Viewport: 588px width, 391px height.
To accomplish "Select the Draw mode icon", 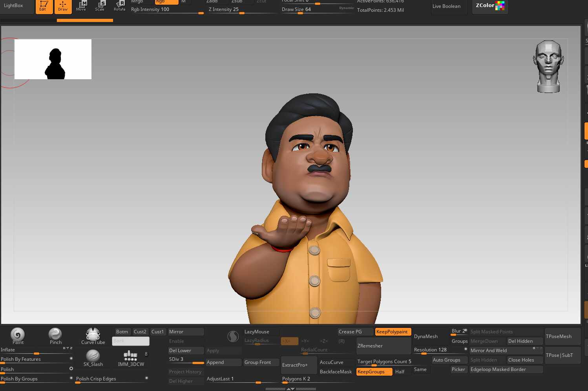I will [63, 6].
